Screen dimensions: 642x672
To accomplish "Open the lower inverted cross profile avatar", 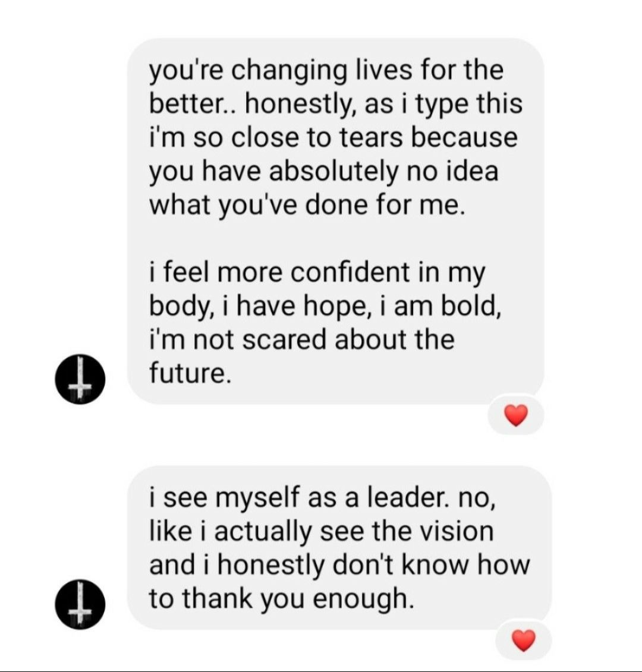I will coord(80,604).
